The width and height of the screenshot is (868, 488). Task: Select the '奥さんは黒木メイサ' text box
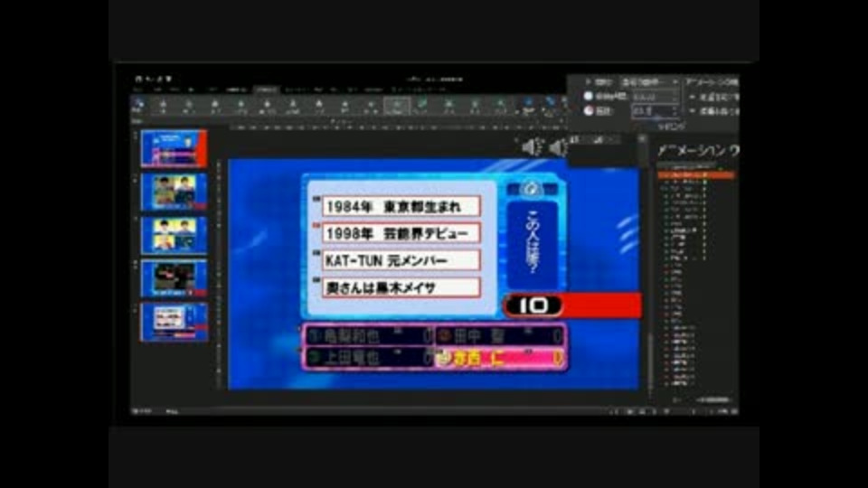401,287
